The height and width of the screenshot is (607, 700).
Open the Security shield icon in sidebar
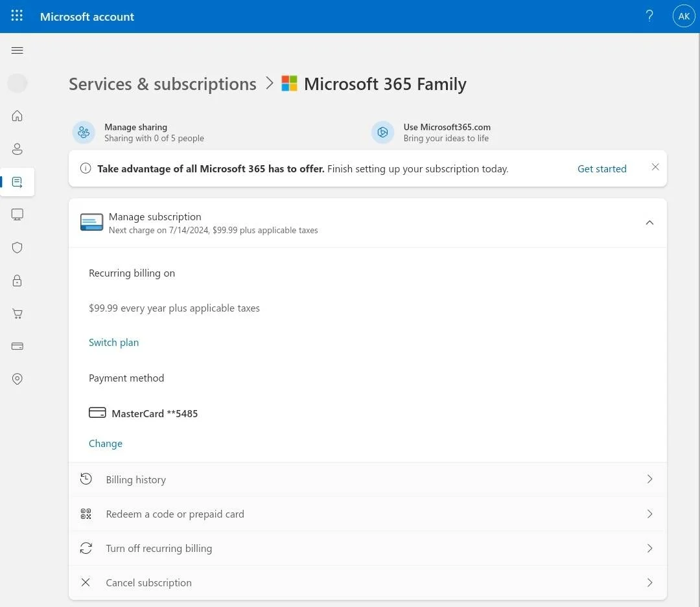click(x=17, y=247)
